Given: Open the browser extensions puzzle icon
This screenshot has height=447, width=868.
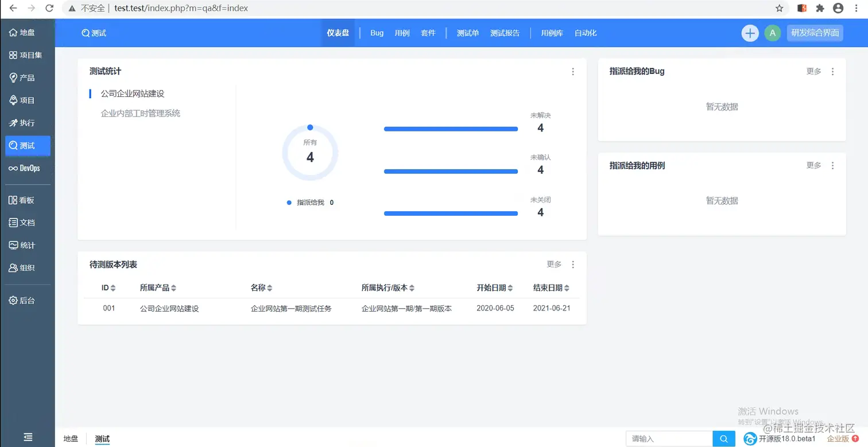Looking at the screenshot, I should [820, 9].
